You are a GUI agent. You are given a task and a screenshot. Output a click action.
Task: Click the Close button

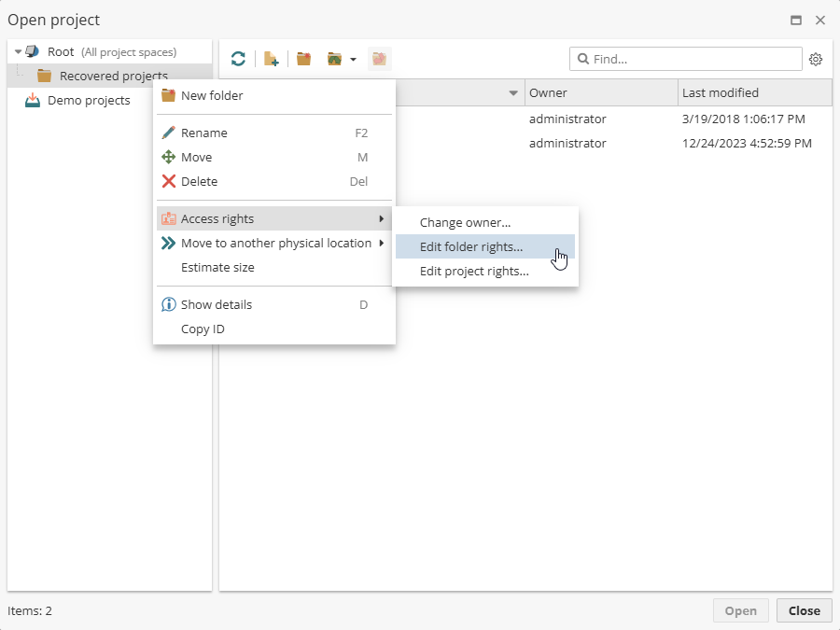click(x=804, y=610)
